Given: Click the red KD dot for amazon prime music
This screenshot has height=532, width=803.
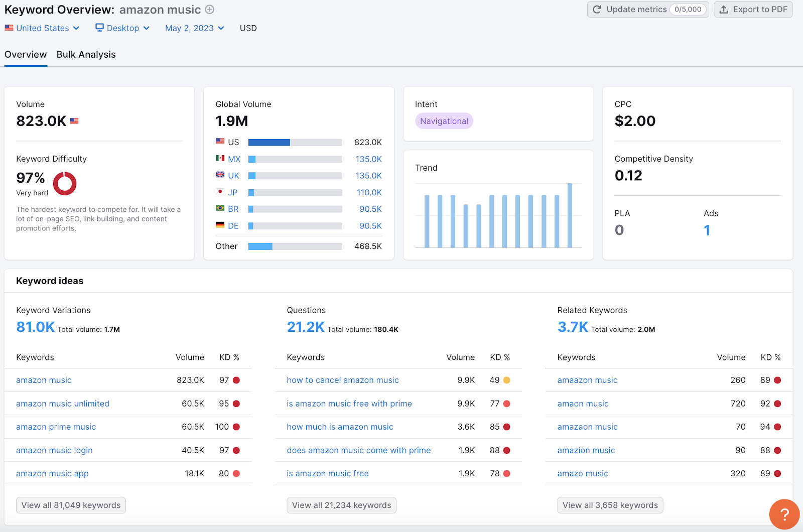Looking at the screenshot, I should click(236, 427).
